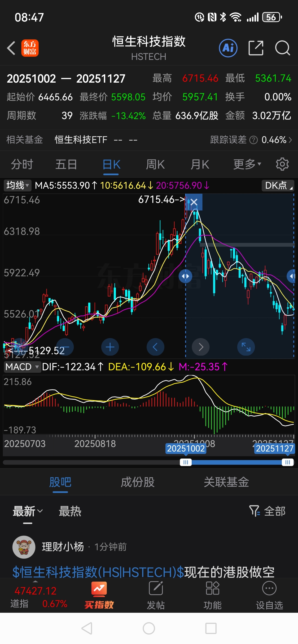Open 理财小杨 user avatar
This screenshot has height=644, width=298.
point(24,547)
